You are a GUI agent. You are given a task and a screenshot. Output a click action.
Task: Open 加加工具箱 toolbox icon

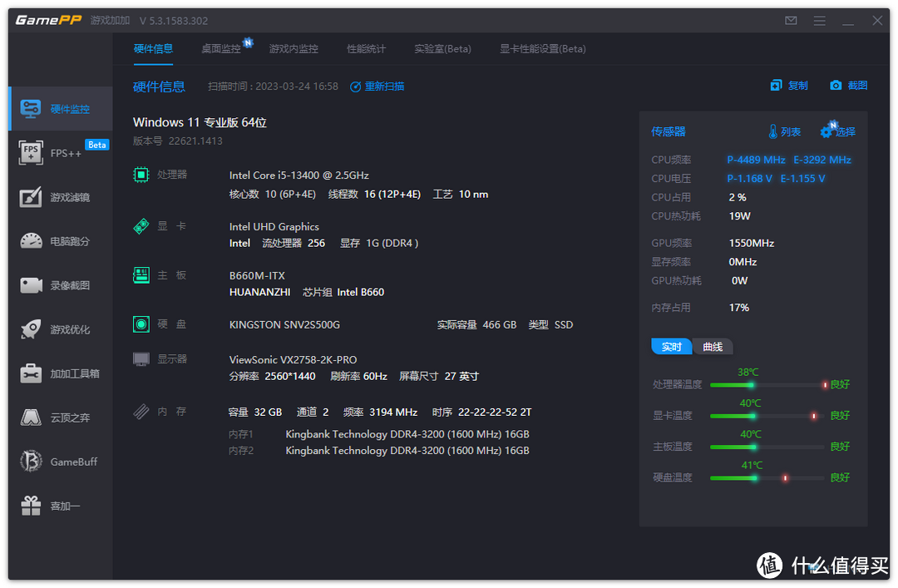click(x=31, y=373)
